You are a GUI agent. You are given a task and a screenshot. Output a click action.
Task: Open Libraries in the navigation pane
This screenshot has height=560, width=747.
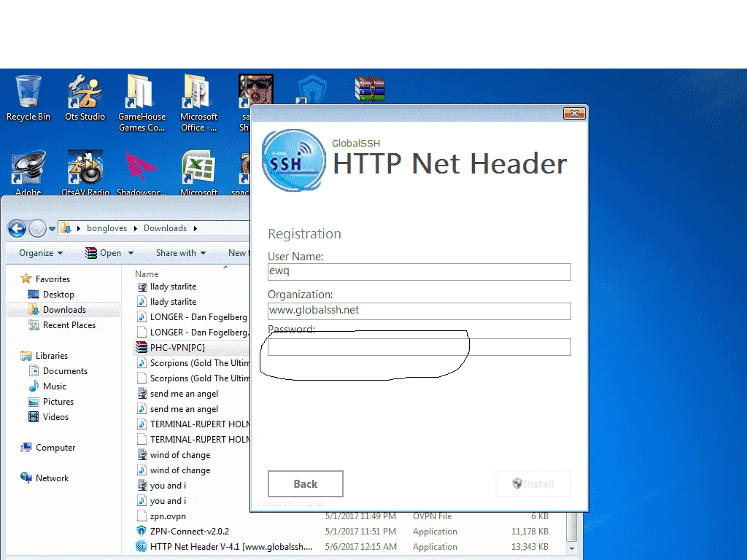[x=44, y=356]
